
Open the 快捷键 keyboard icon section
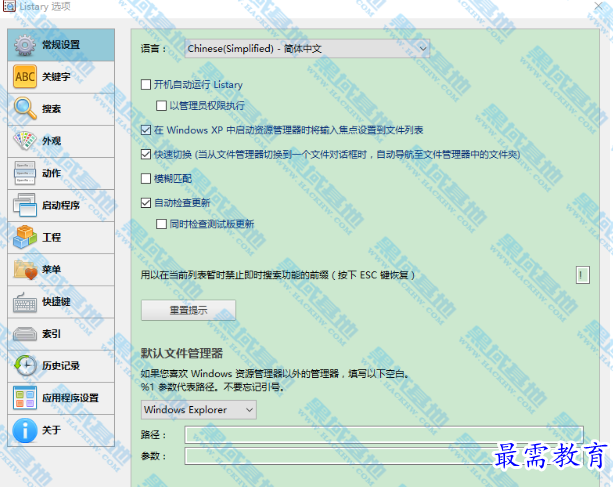[x=25, y=301]
